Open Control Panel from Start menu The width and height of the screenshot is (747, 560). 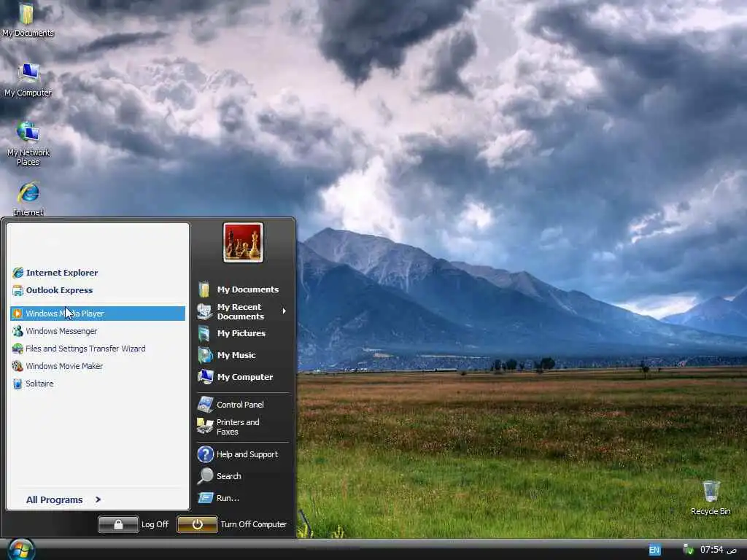coord(242,405)
